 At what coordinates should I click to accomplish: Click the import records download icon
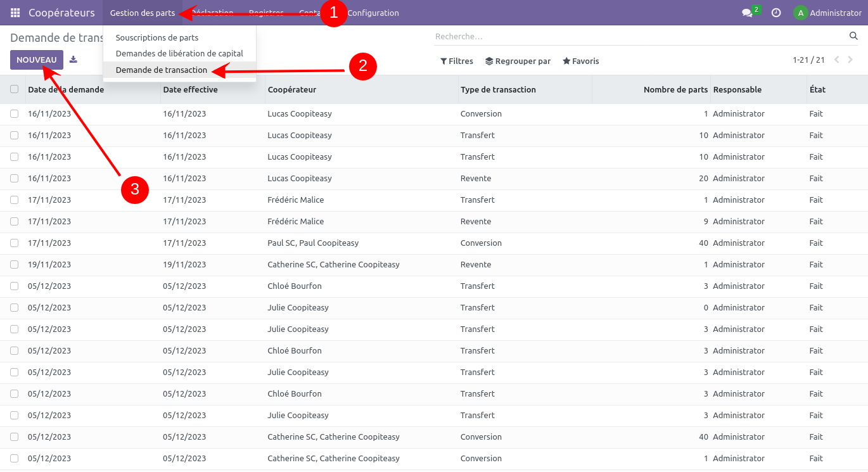click(73, 60)
